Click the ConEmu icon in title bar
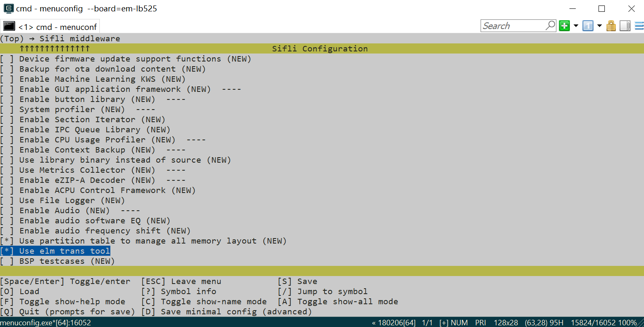644x327 pixels. tap(8, 8)
